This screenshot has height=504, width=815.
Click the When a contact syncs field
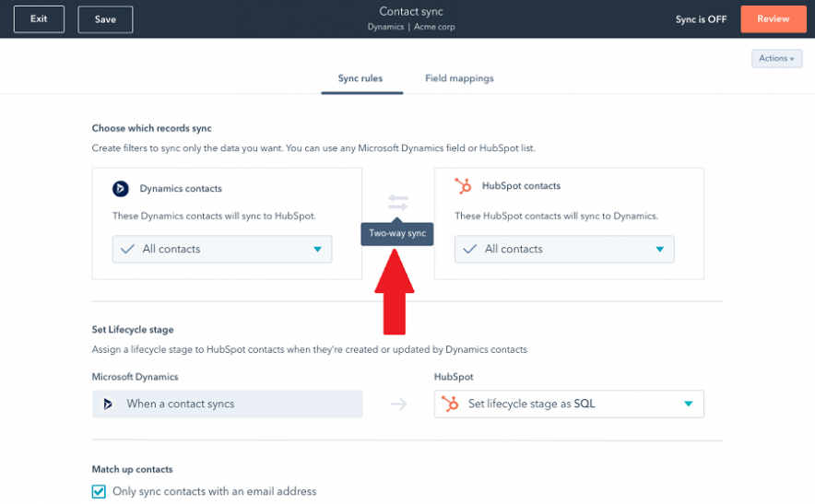click(227, 404)
